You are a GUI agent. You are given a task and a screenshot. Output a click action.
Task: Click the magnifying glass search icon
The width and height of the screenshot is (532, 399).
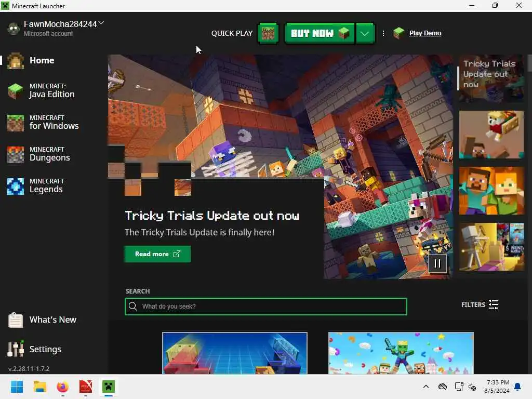(133, 307)
